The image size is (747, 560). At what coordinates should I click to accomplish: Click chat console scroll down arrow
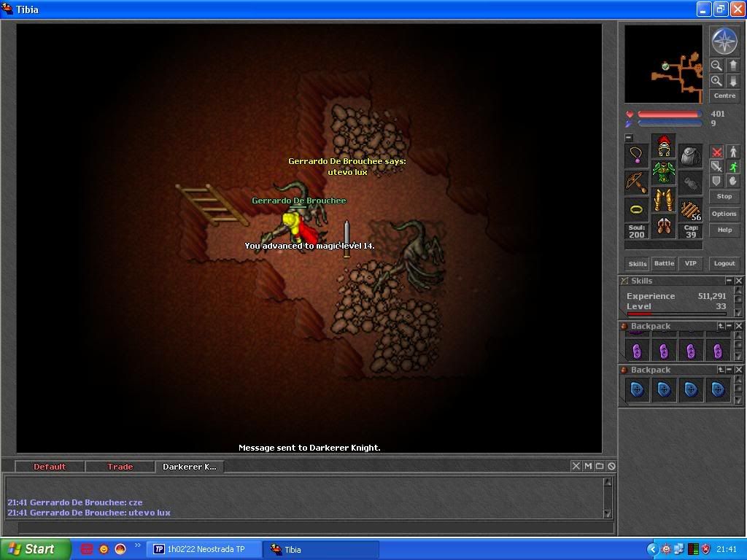tap(608, 513)
